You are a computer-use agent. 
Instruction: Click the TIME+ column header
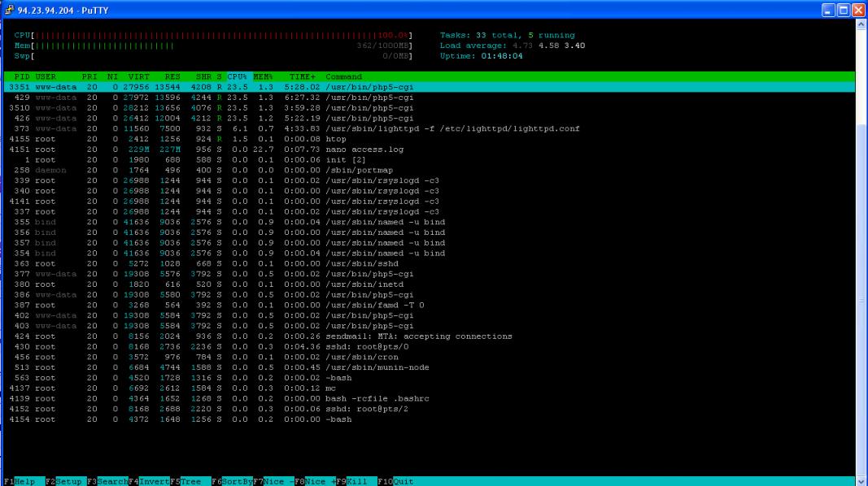302,76
